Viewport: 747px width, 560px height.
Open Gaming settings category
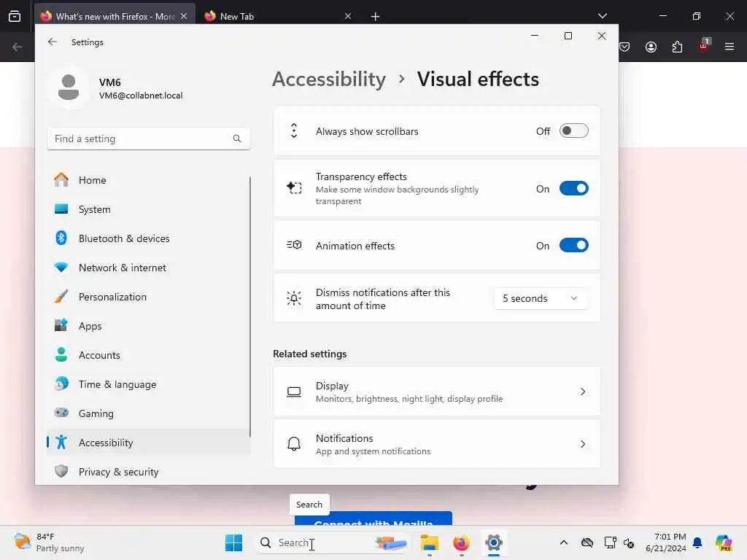click(149, 413)
